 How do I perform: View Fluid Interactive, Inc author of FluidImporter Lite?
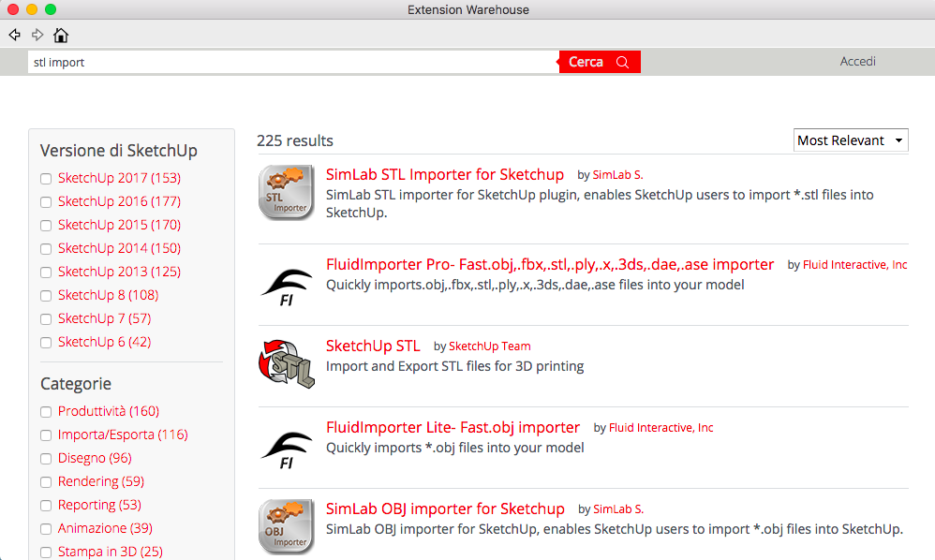click(x=660, y=428)
